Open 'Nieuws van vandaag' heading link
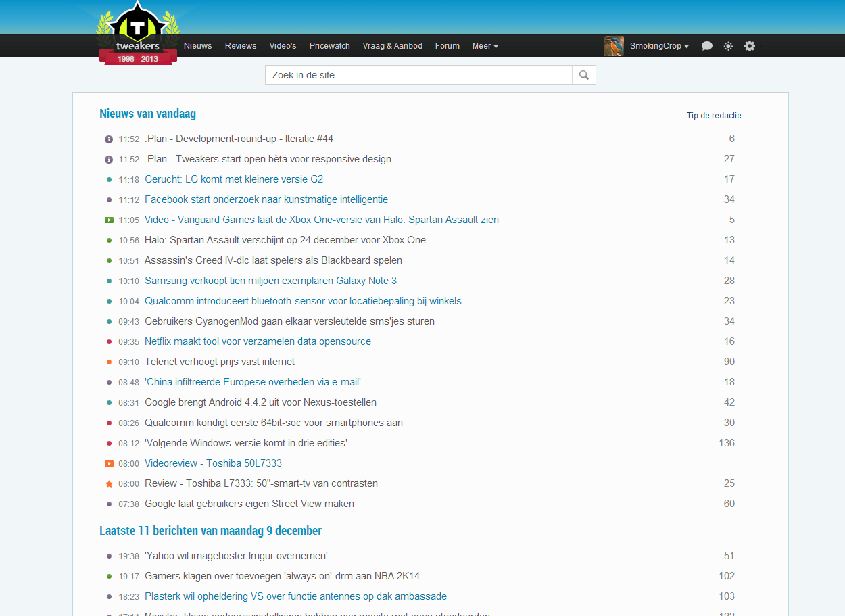 point(147,114)
